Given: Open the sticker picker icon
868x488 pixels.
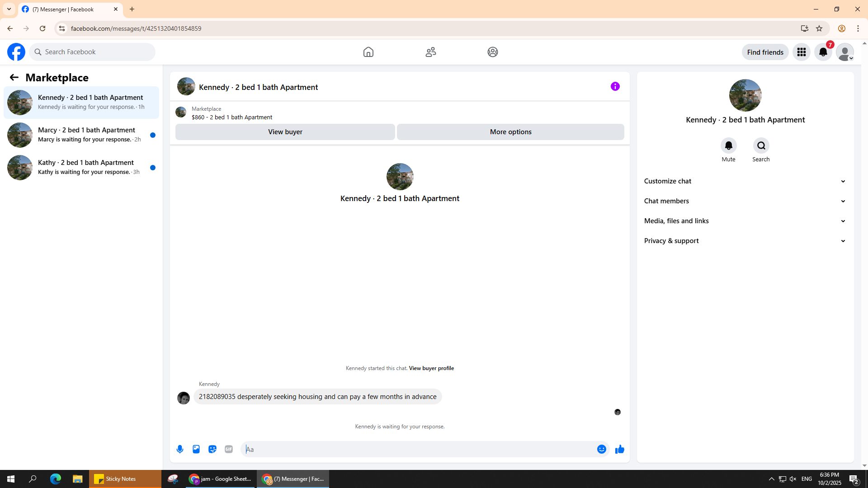Looking at the screenshot, I should click(212, 449).
